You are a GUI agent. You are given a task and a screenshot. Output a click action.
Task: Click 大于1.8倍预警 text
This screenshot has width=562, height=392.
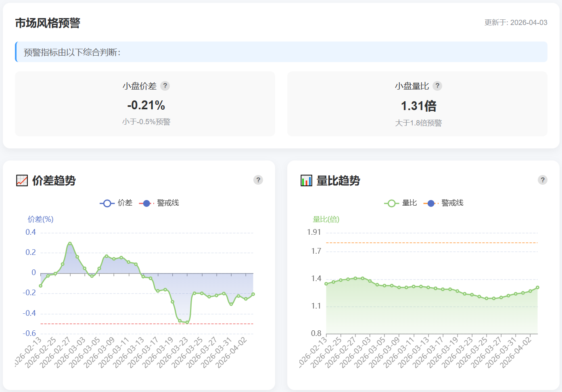click(418, 123)
